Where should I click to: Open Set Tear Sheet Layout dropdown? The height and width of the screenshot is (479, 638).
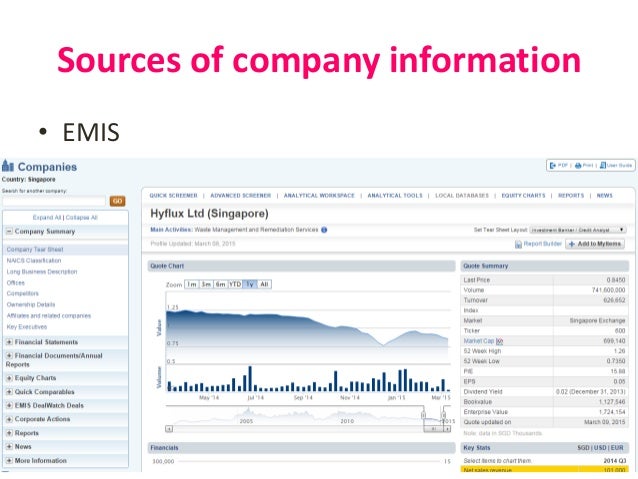tap(578, 230)
